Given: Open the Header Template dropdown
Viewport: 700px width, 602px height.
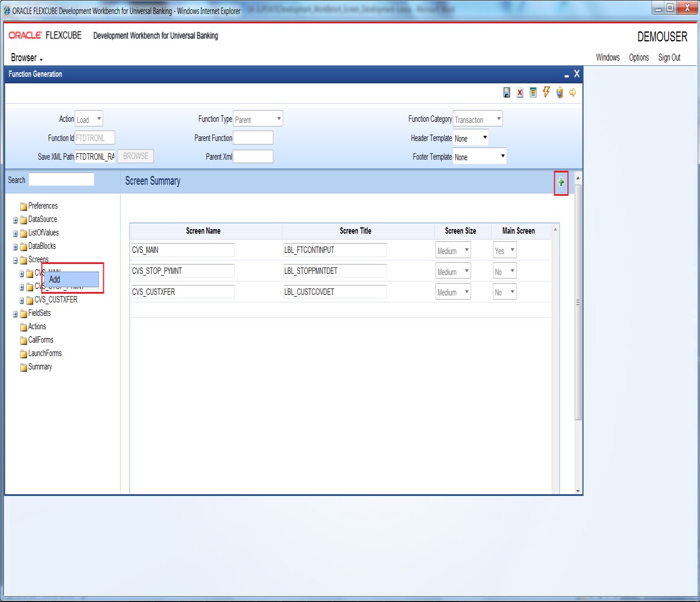Looking at the screenshot, I should [x=471, y=138].
